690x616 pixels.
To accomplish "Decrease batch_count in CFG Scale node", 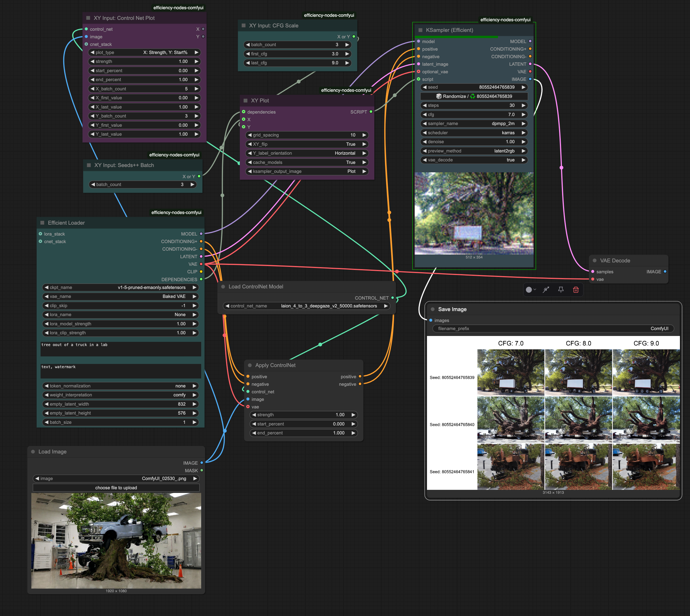I will (248, 45).
